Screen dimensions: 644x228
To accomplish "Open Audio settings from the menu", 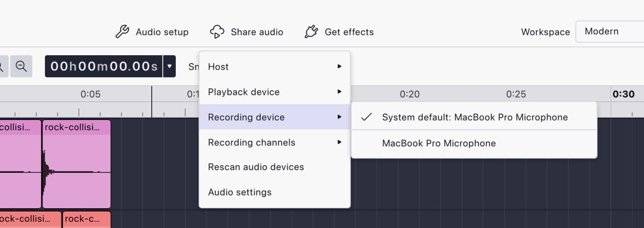I will pos(275,192).
